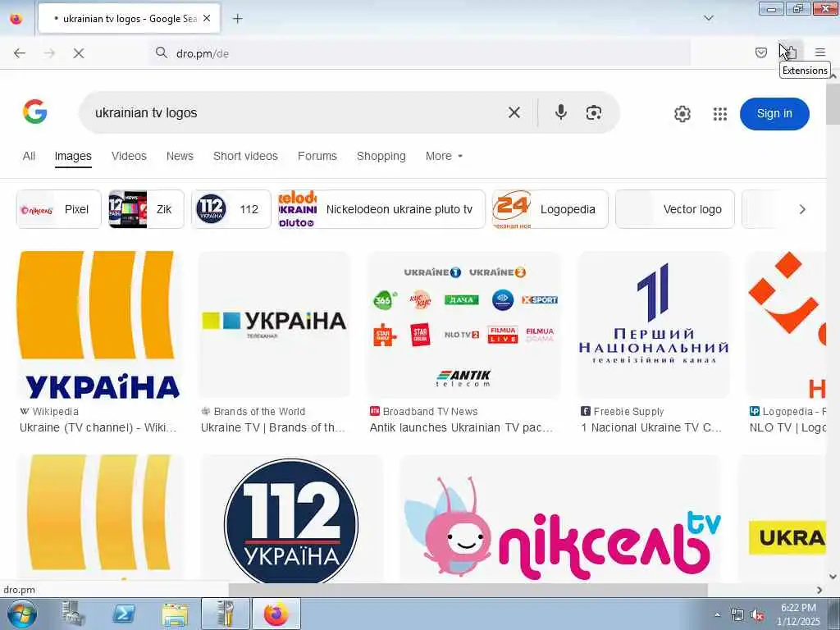Open the Forums tab
This screenshot has height=630, width=840.
tap(317, 156)
